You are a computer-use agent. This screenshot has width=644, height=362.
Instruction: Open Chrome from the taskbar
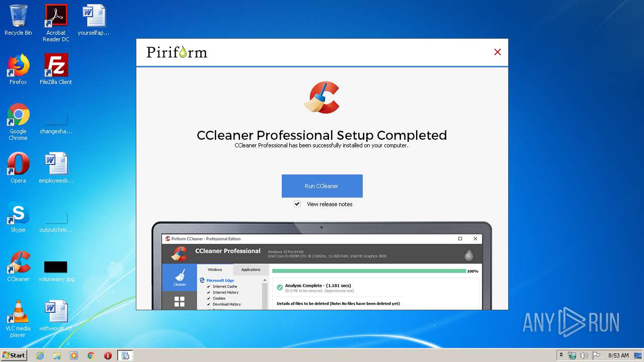[x=91, y=355]
